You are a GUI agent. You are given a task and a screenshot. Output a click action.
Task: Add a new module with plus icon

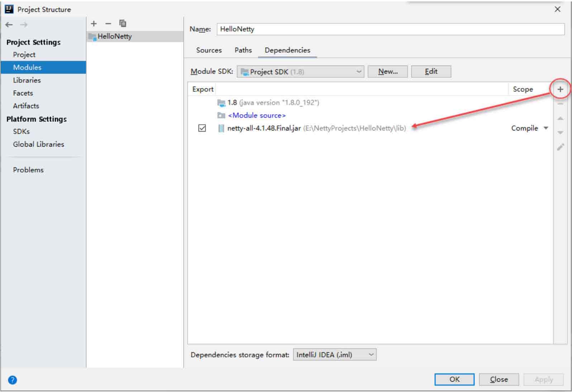pyautogui.click(x=94, y=24)
